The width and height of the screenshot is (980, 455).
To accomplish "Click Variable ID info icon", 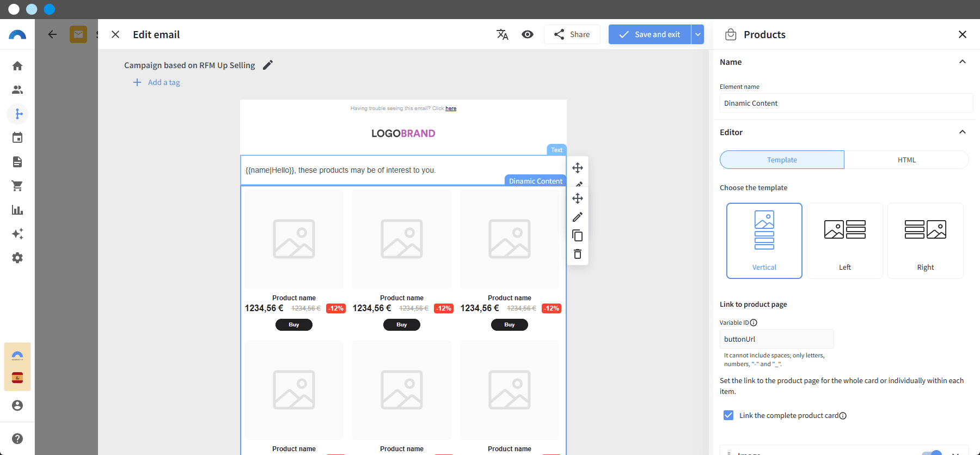I will point(754,323).
